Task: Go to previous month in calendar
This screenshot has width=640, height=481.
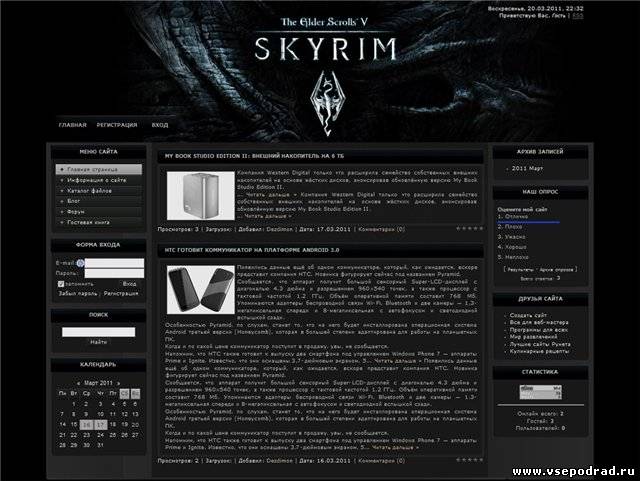Action: 78,383
